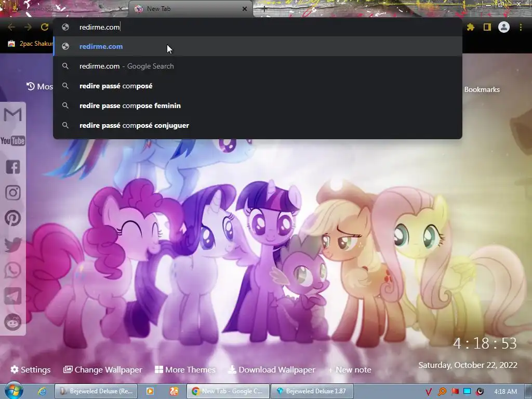532x399 pixels.
Task: Open Twitter bird icon in sidebar
Action: [x=13, y=245]
